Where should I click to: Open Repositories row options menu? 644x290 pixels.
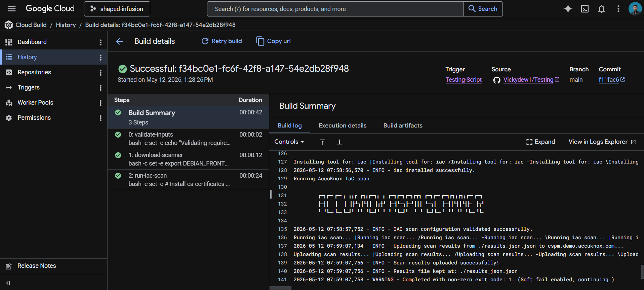coord(100,72)
